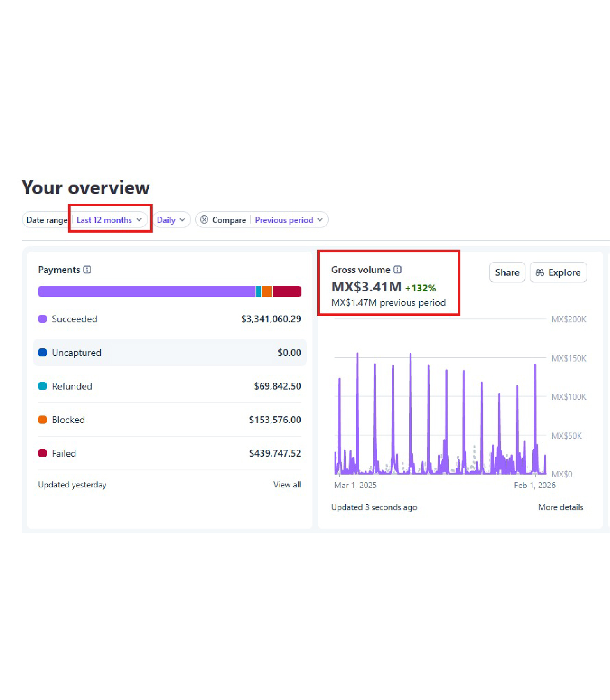The width and height of the screenshot is (610, 700).
Task: Select the Uncaptured payments row
Action: 170,353
